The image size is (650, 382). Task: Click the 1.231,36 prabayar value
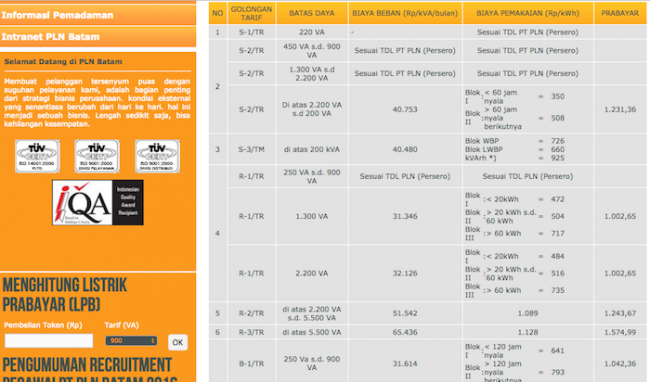coord(620,109)
